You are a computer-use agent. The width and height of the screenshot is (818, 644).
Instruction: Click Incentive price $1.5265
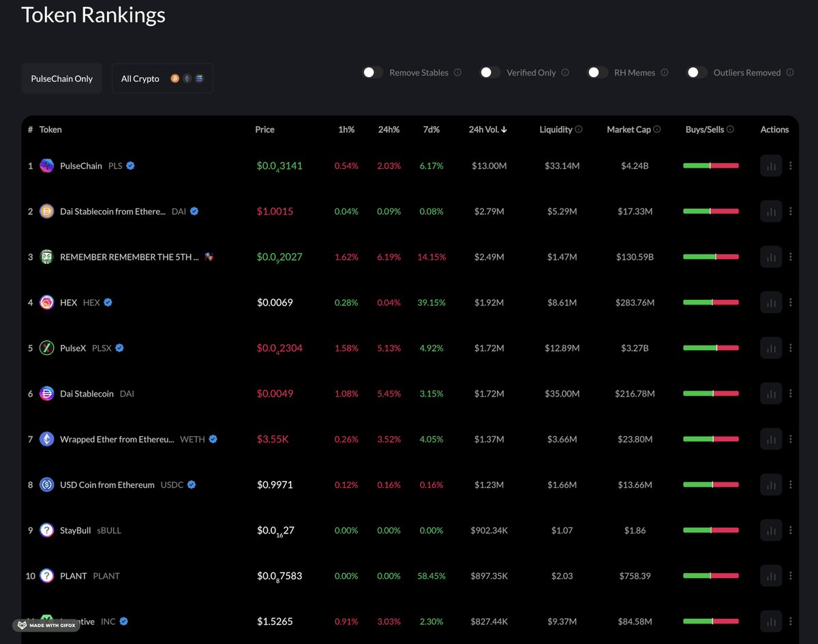(275, 622)
